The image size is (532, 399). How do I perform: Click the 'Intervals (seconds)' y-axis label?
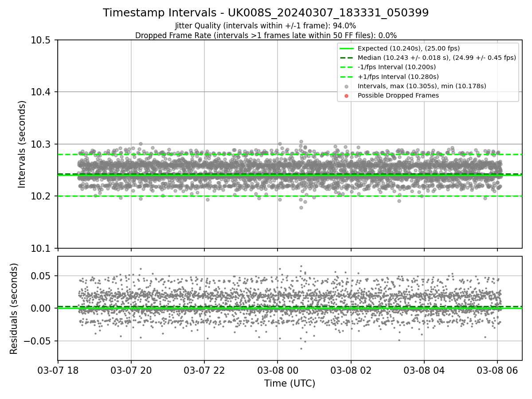23,144
